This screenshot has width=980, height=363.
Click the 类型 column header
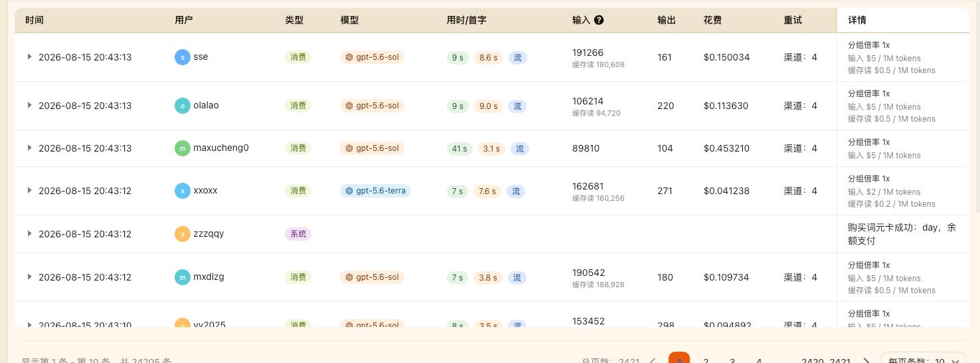click(x=294, y=21)
